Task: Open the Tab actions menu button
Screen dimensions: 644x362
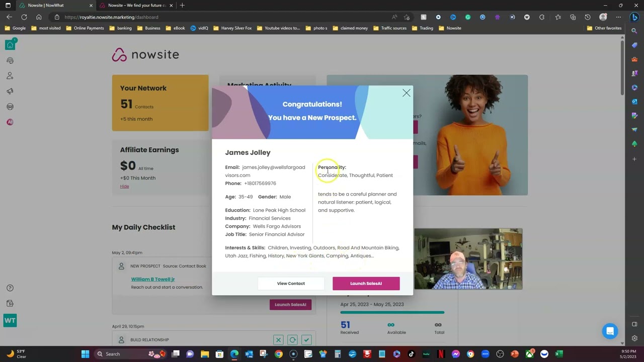Action: [x=8, y=5]
